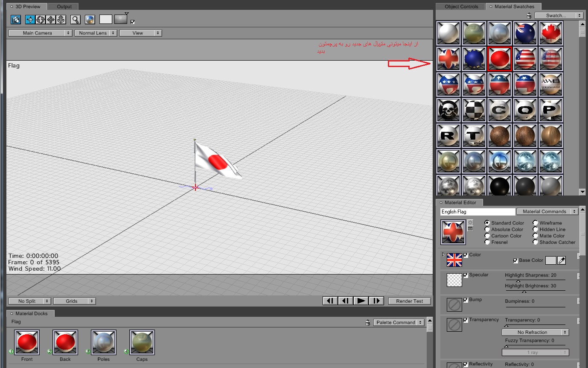Pick the eyedropper next to Base Color
The image size is (588, 368).
pos(562,260)
